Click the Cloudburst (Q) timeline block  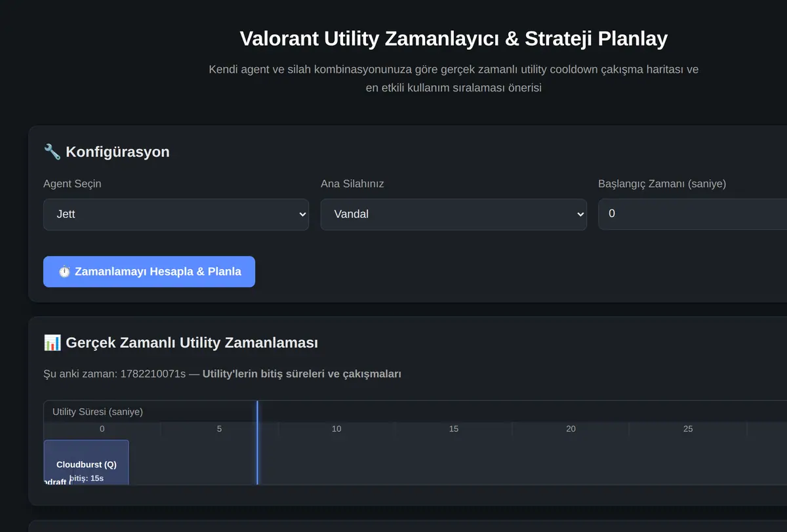87,462
